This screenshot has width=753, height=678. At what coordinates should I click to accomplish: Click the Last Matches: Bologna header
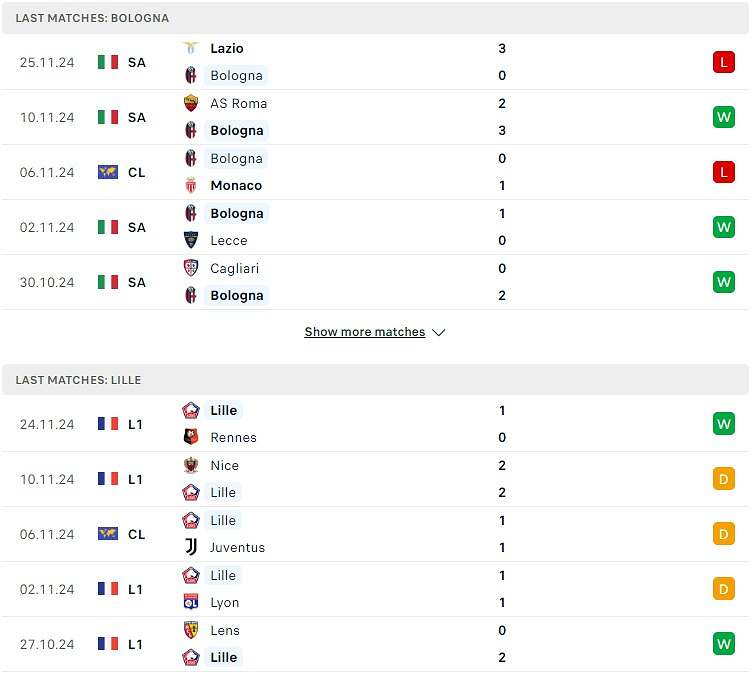[92, 18]
